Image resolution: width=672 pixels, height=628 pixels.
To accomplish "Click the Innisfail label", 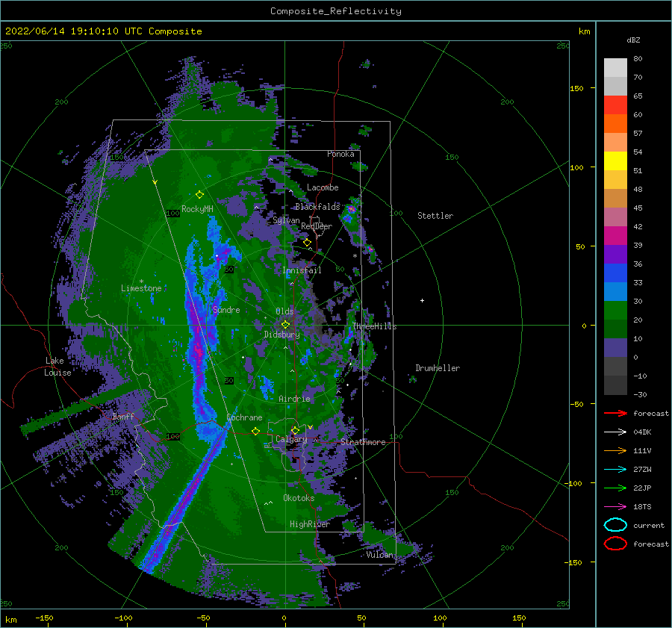I will (x=302, y=270).
